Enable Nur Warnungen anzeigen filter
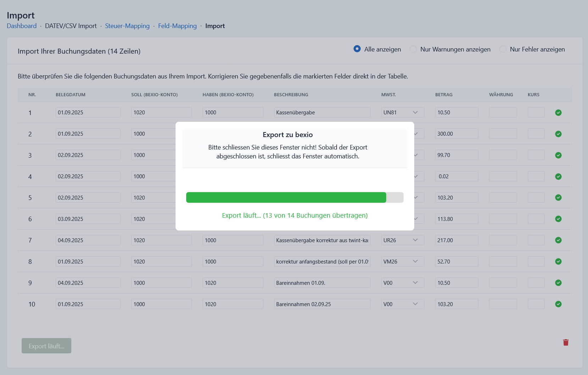 (x=413, y=49)
